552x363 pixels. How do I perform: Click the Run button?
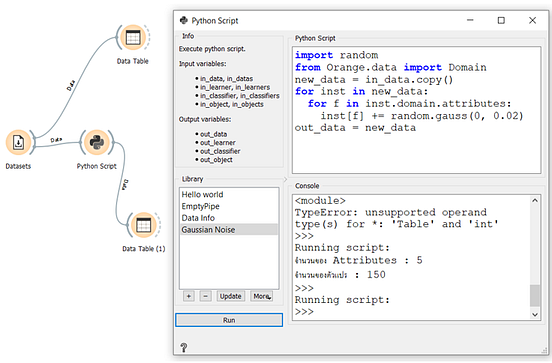pos(229,320)
